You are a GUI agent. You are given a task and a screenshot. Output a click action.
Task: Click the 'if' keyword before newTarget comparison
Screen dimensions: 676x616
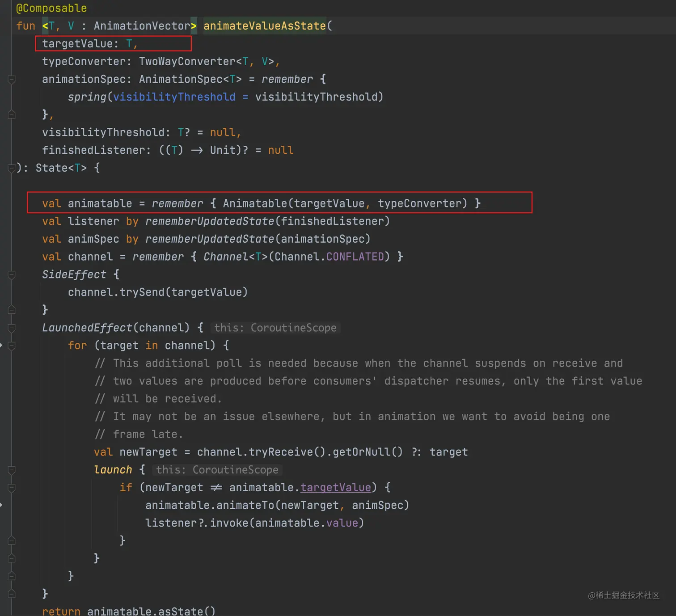click(126, 487)
